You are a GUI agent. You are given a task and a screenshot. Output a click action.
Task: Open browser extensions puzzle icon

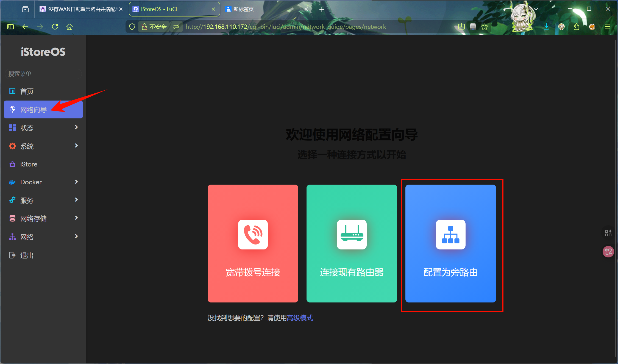click(576, 27)
